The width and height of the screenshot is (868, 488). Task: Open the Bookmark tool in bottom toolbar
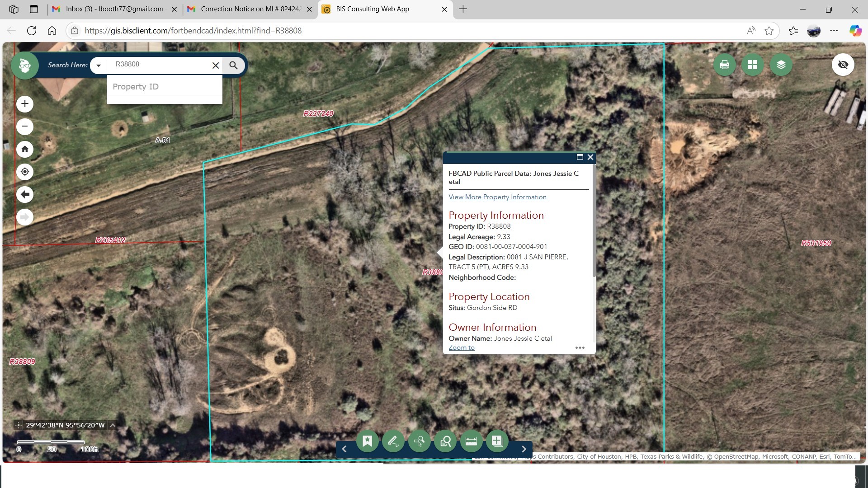pos(367,441)
